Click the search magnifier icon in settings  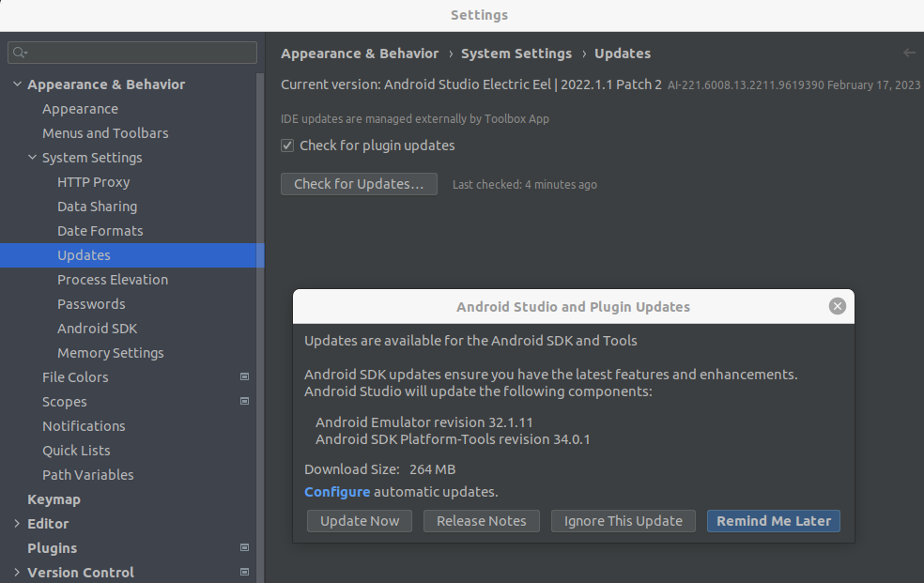point(20,53)
